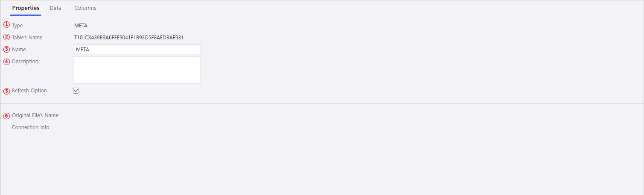Click the Type label

(x=17, y=26)
